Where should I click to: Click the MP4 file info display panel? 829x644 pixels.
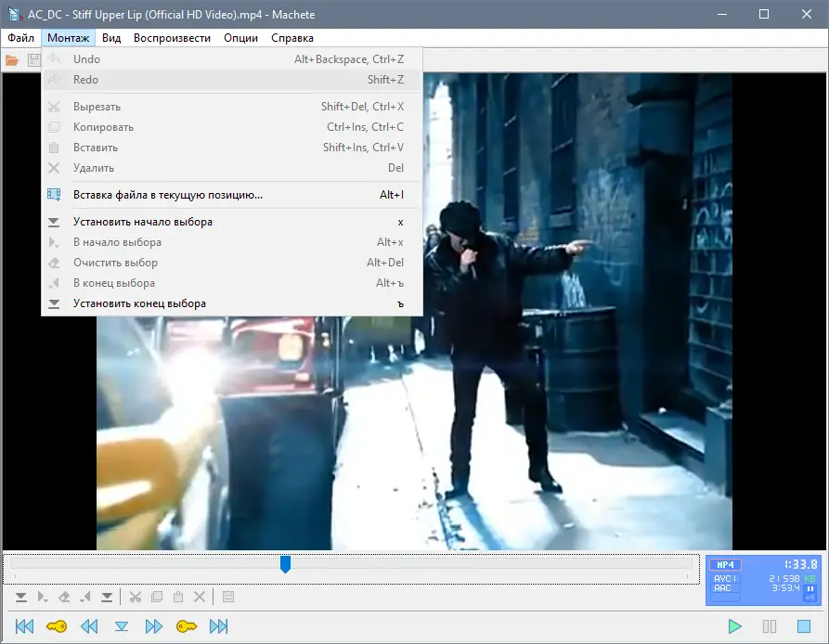763,579
